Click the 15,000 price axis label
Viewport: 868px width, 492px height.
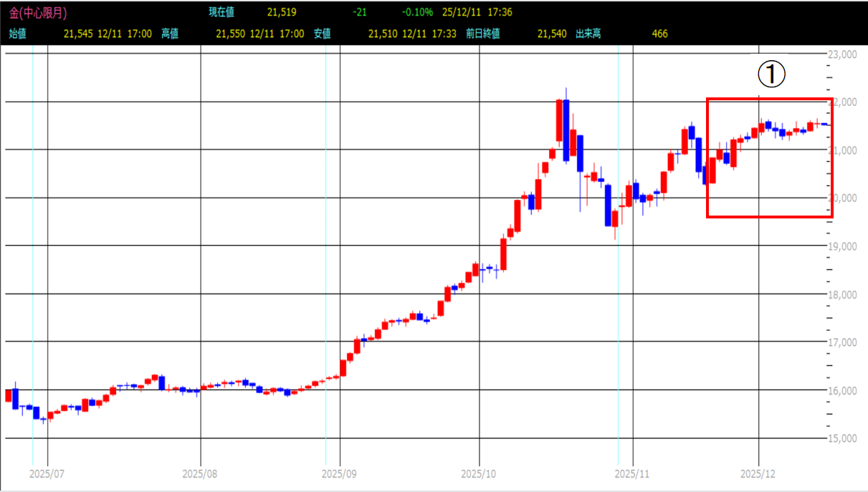pyautogui.click(x=843, y=438)
